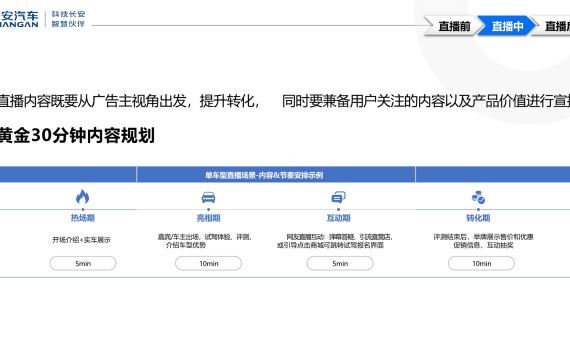This screenshot has height=360, width=570.
Task: Click the 转化期 description text about 促销信息
Action: [483, 241]
